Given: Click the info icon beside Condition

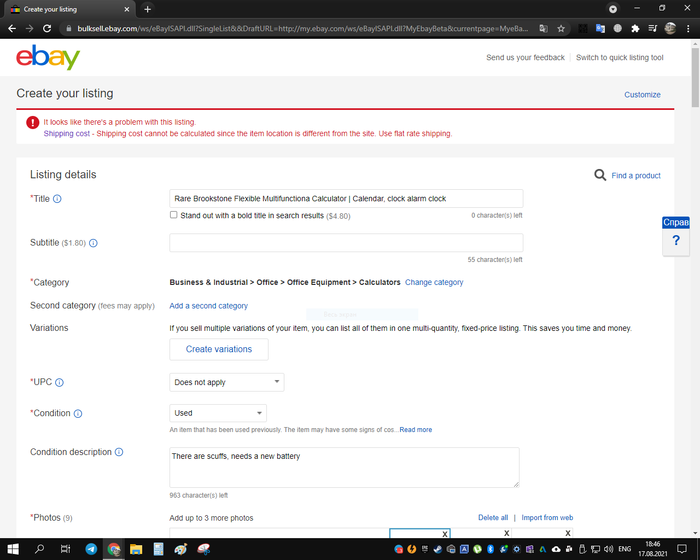Looking at the screenshot, I should click(78, 413).
